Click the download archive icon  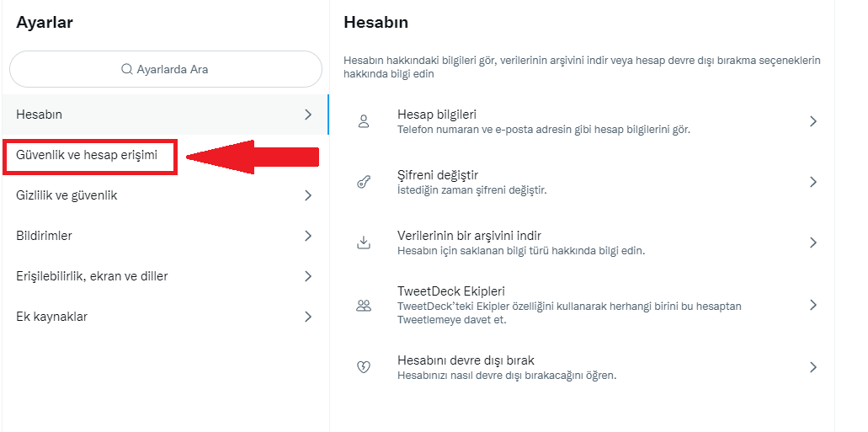pyautogui.click(x=364, y=243)
